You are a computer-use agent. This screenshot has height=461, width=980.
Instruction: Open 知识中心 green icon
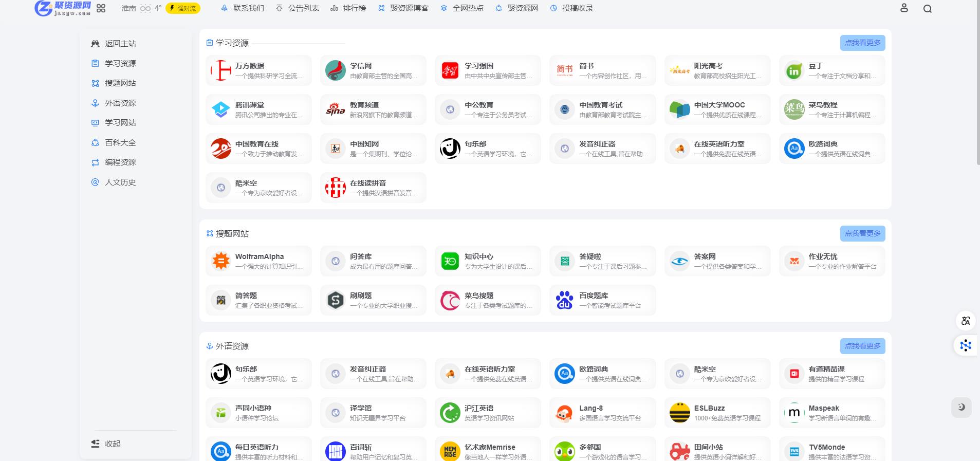pyautogui.click(x=450, y=261)
